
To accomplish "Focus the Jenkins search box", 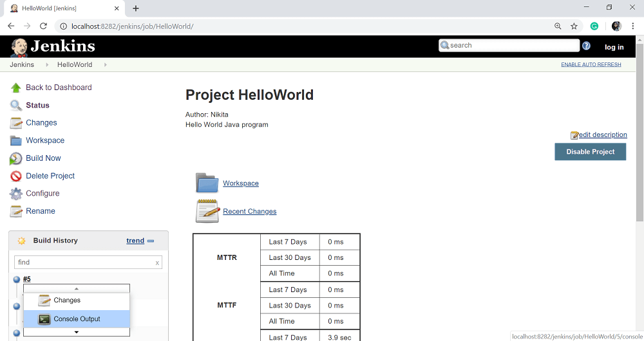I will pyautogui.click(x=509, y=46).
